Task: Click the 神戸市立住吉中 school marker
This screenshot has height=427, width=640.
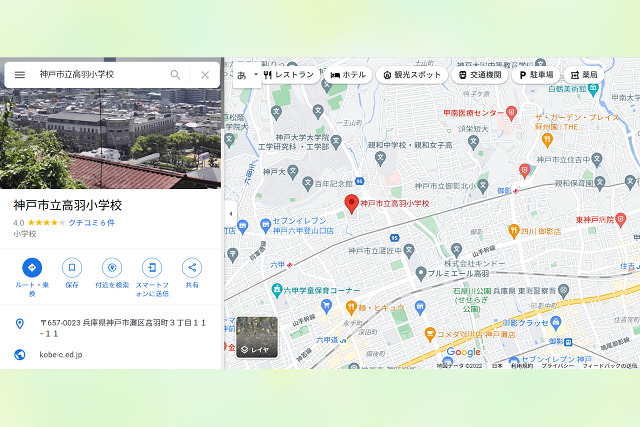Action: click(597, 159)
